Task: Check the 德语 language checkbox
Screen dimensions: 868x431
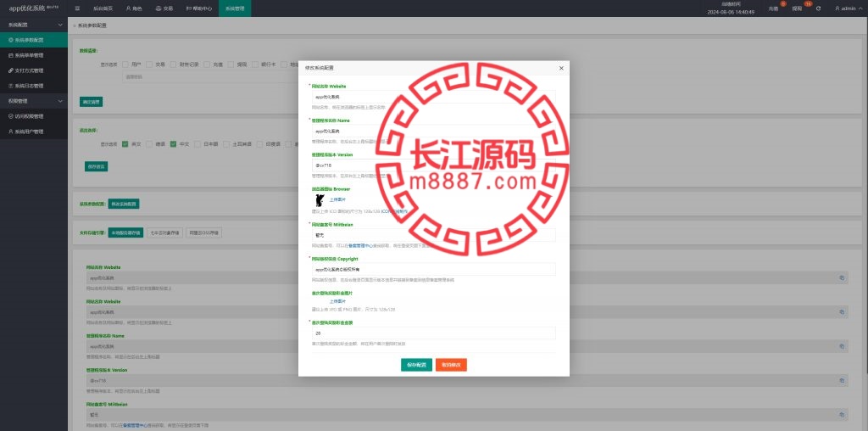Action: (149, 144)
